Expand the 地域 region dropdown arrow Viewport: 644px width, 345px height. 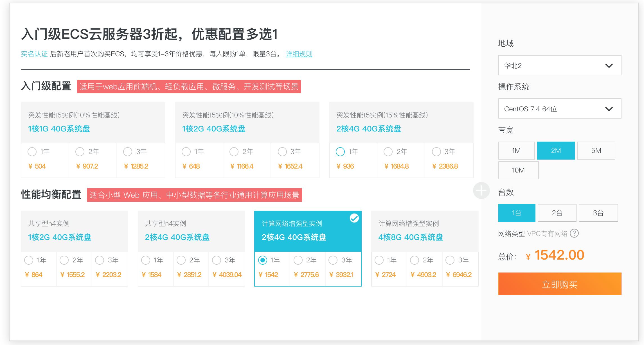tap(609, 66)
